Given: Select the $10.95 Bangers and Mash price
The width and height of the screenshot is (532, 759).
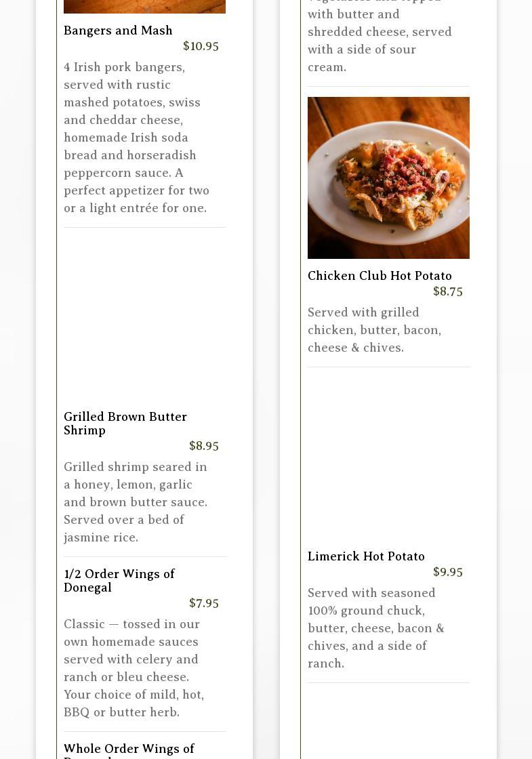Looking at the screenshot, I should coord(201,46).
